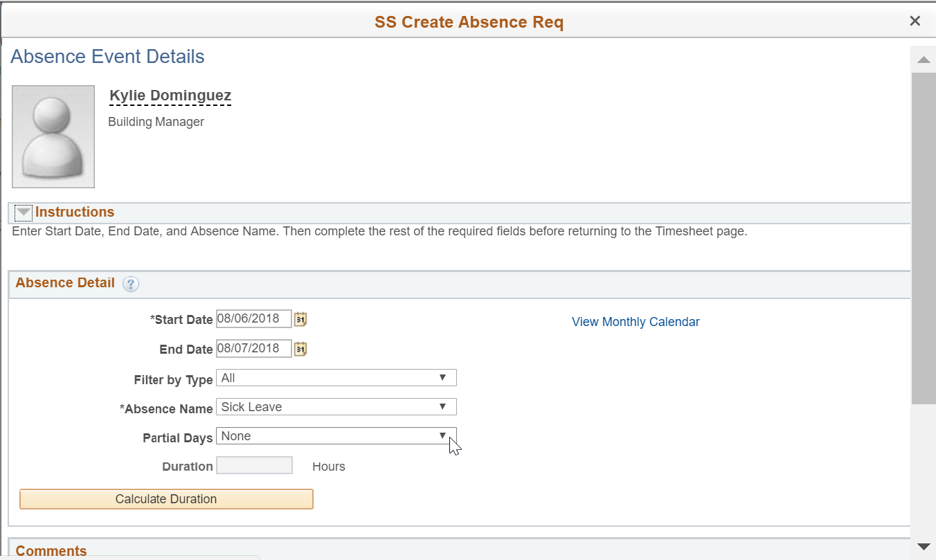Click the Absence Detail section heading
This screenshot has height=560, width=936.
coord(65,283)
